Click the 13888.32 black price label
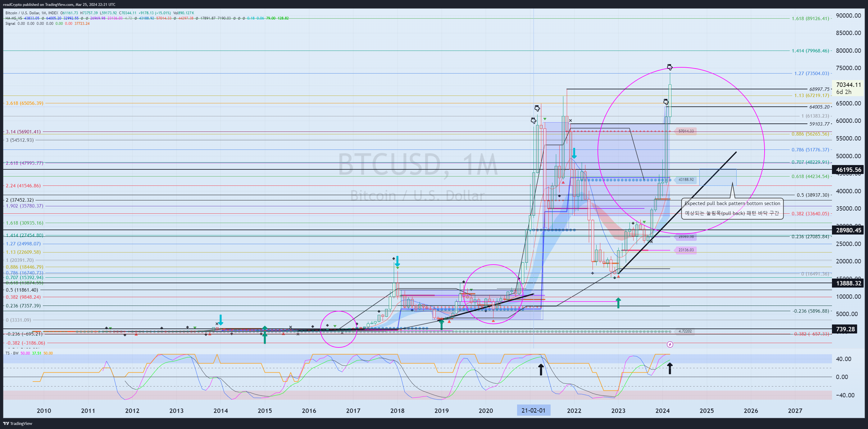Image resolution: width=868 pixels, height=429 pixels. click(848, 283)
